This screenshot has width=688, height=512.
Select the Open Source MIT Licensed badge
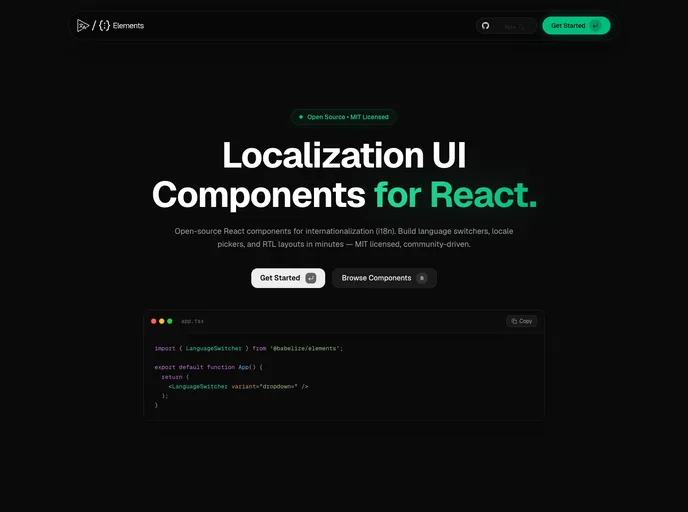click(x=344, y=117)
